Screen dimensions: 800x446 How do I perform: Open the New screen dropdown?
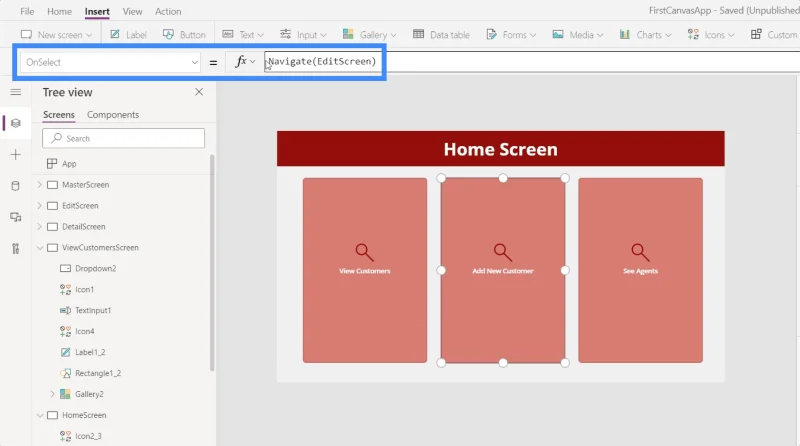click(x=56, y=35)
